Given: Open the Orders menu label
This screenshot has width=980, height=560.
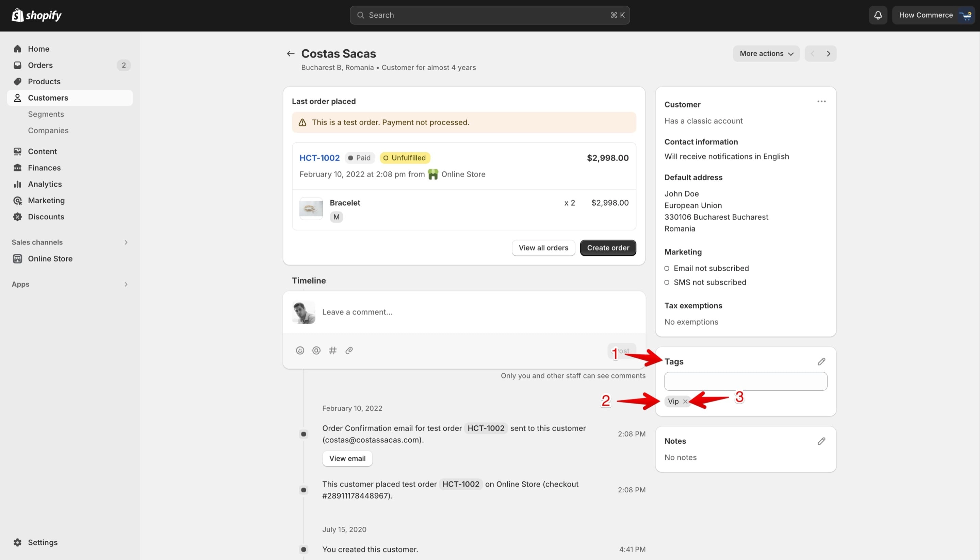Looking at the screenshot, I should (x=40, y=65).
